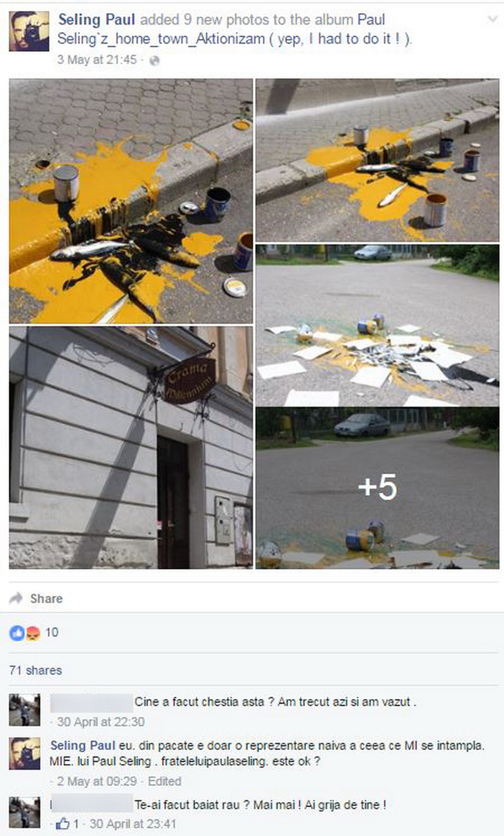The width and height of the screenshot is (504, 836).
Task: Open the post options chevron at top right
Action: 492,19
